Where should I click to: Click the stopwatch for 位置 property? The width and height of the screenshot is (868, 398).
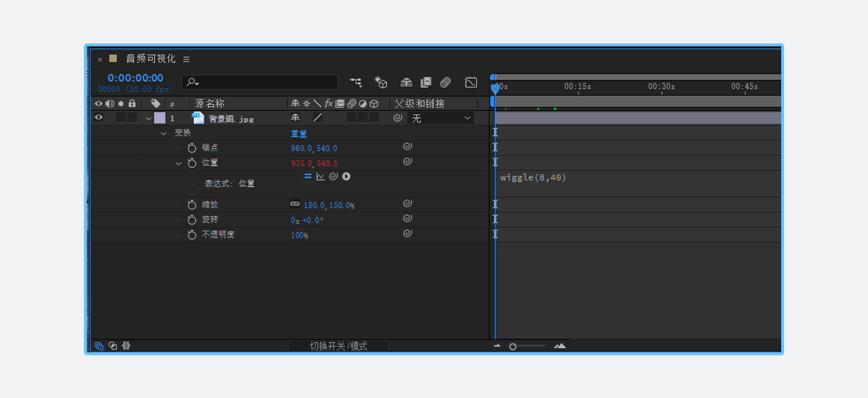click(x=192, y=163)
